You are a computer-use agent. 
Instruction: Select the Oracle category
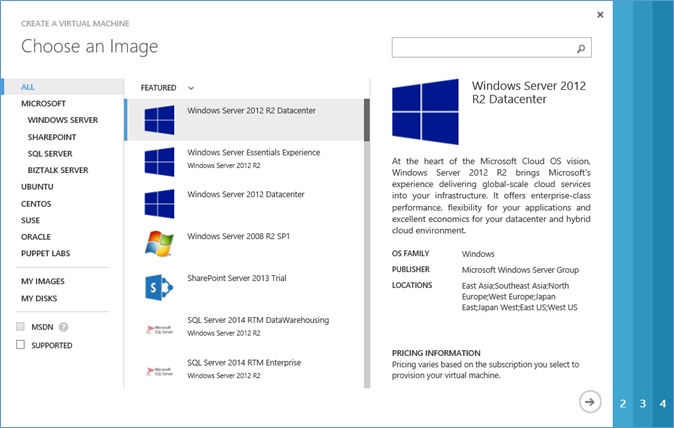coord(36,237)
